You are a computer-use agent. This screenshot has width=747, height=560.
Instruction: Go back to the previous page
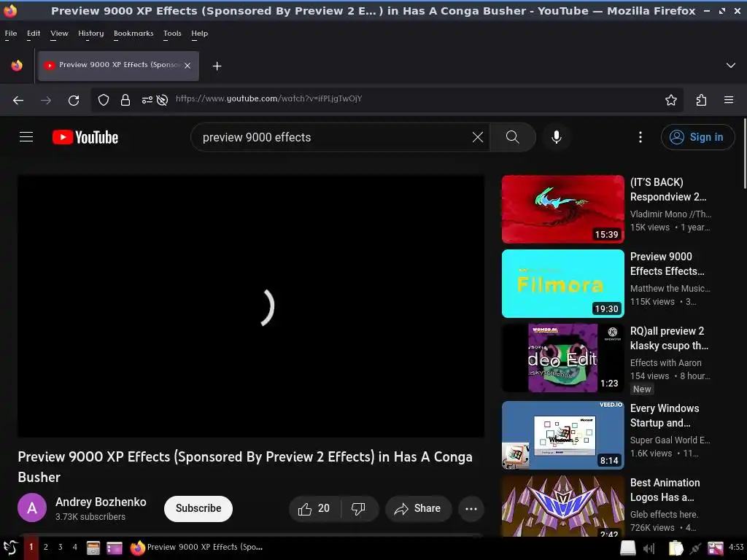point(18,100)
